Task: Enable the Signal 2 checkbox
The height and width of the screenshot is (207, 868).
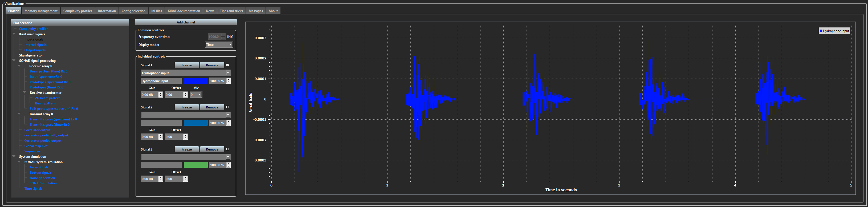Action: 227,107
